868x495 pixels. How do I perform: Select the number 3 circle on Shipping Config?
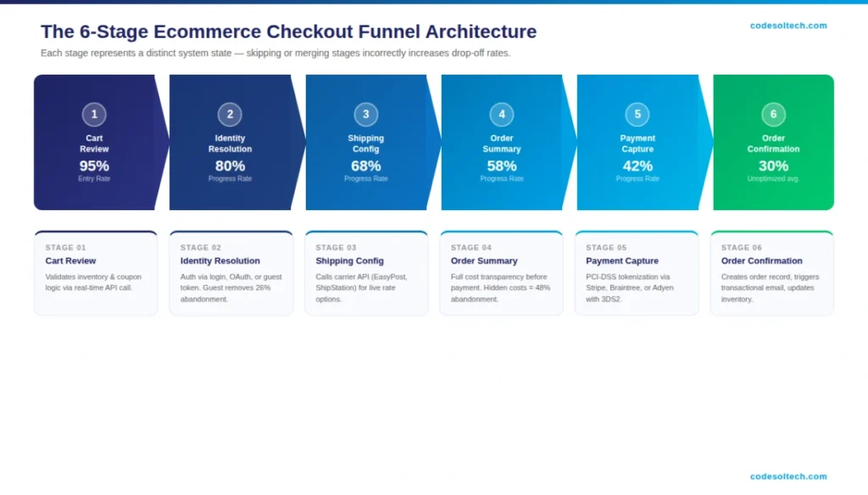365,114
